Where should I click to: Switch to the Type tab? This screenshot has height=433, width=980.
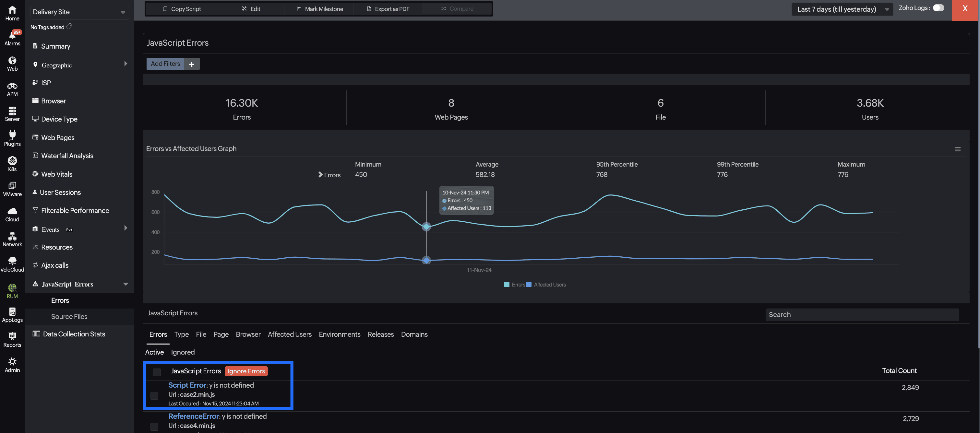182,334
